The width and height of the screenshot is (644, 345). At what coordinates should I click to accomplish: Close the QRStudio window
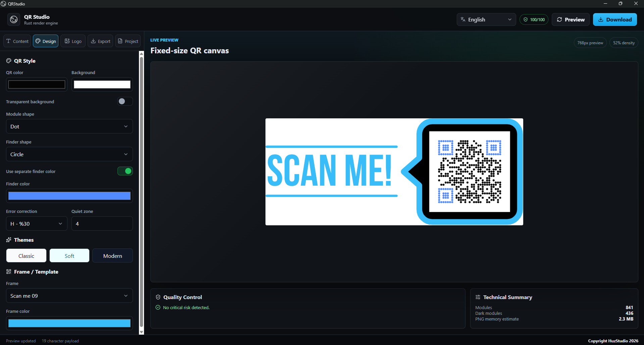tap(636, 4)
